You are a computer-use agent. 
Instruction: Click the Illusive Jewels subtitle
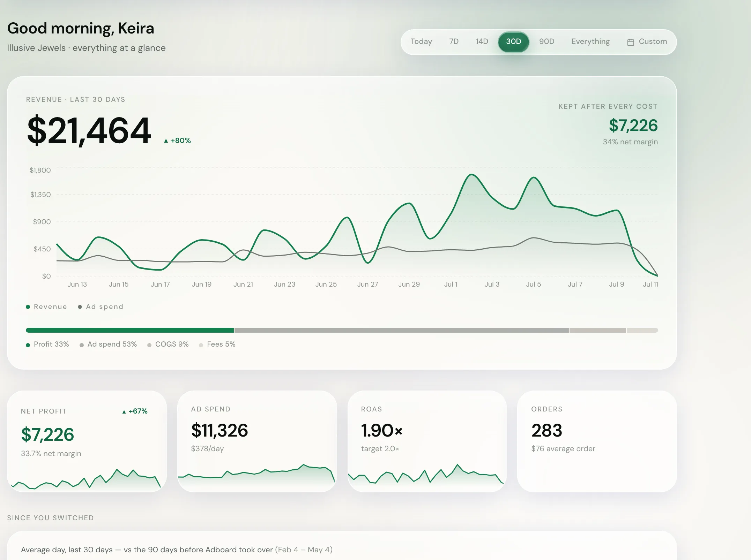pyautogui.click(x=86, y=48)
